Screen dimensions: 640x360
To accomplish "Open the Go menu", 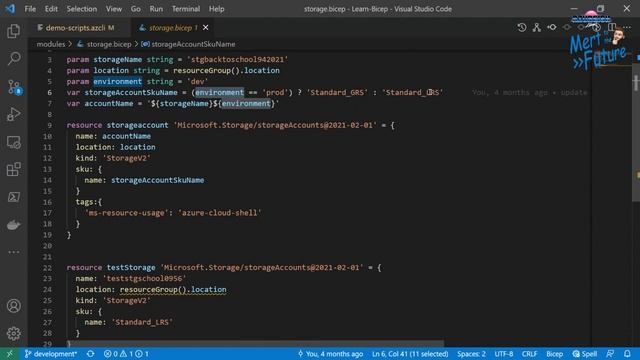I will tap(136, 9).
